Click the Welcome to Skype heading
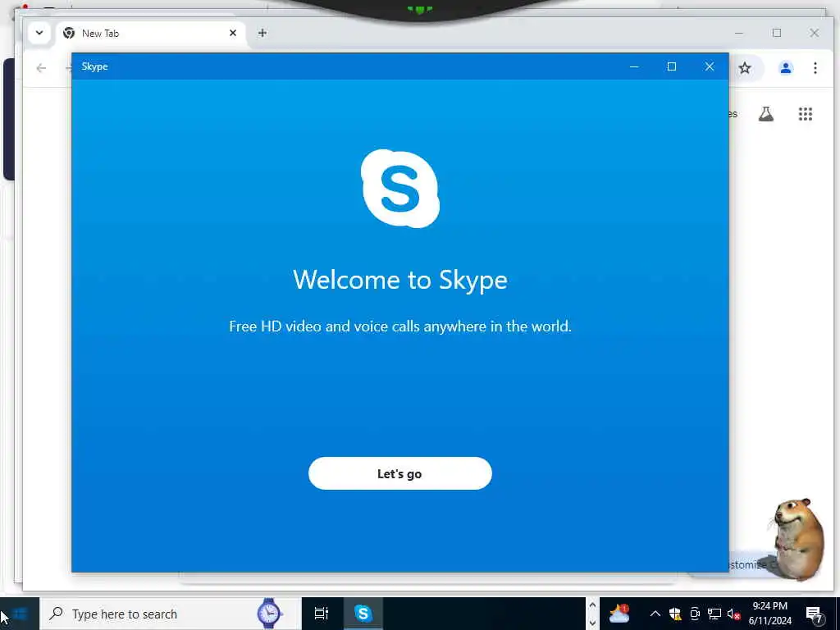 (400, 280)
